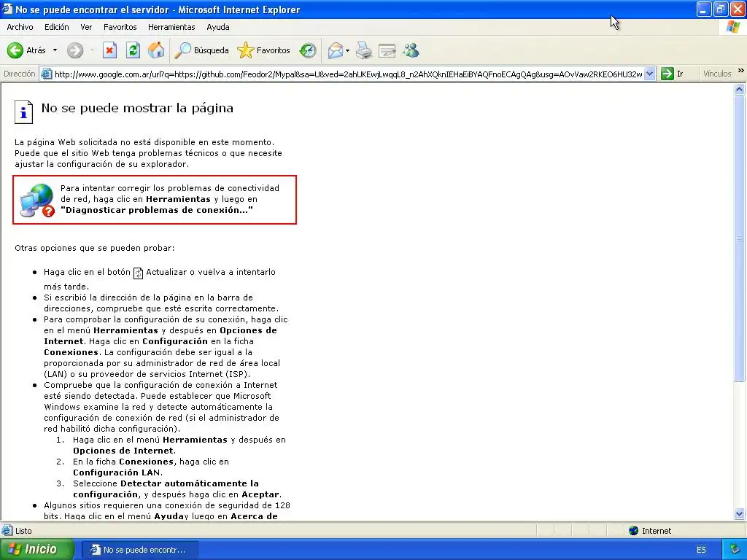Viewport: 747px width, 560px height.
Task: Click the information page icon beside the heading
Action: point(23,112)
